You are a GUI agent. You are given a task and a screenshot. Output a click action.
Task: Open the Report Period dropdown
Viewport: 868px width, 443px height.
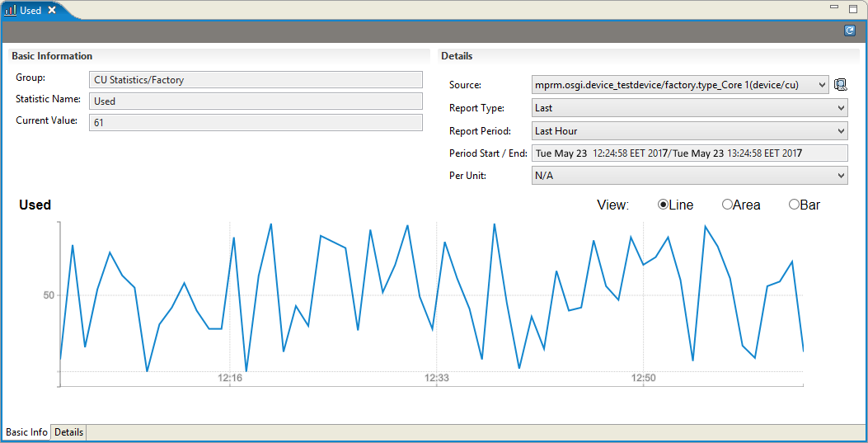(x=690, y=131)
